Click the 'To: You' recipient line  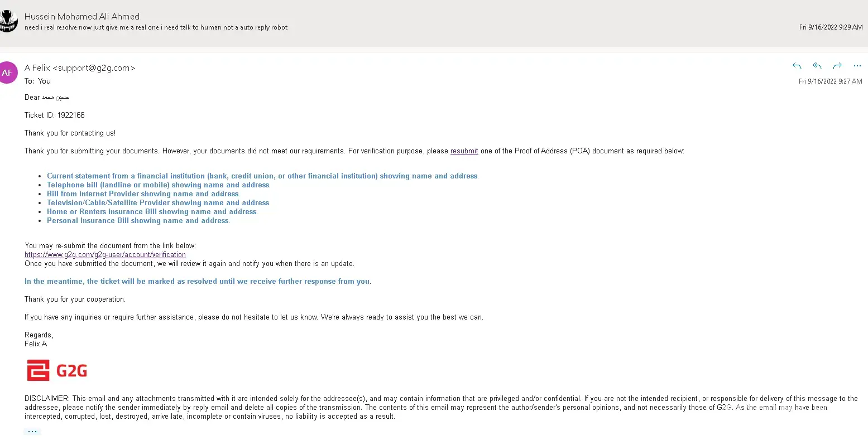pos(37,81)
